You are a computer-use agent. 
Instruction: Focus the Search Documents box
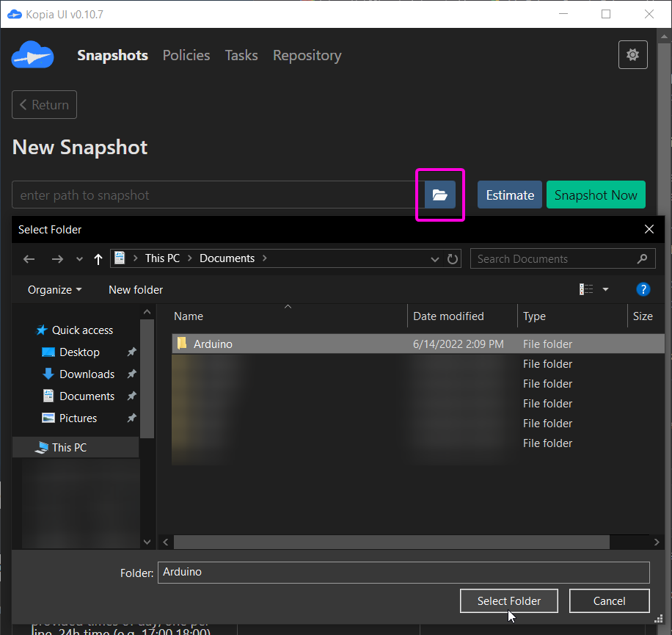coord(562,258)
